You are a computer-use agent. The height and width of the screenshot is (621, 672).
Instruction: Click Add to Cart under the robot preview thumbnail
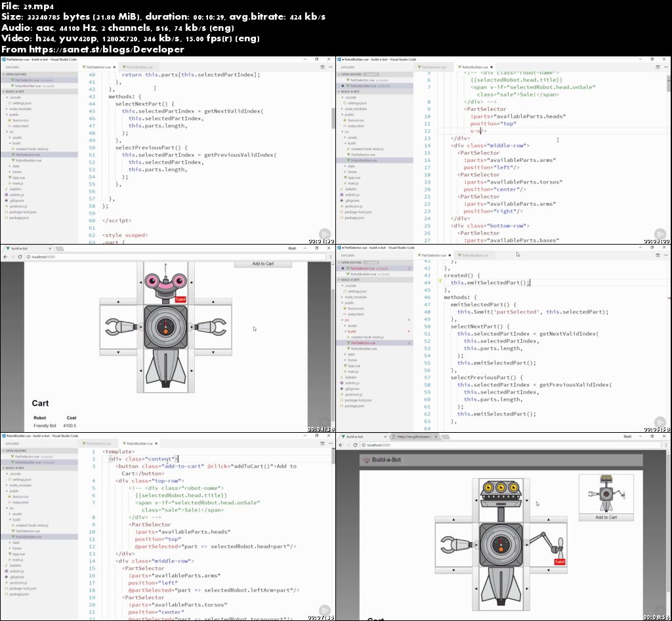click(x=606, y=517)
